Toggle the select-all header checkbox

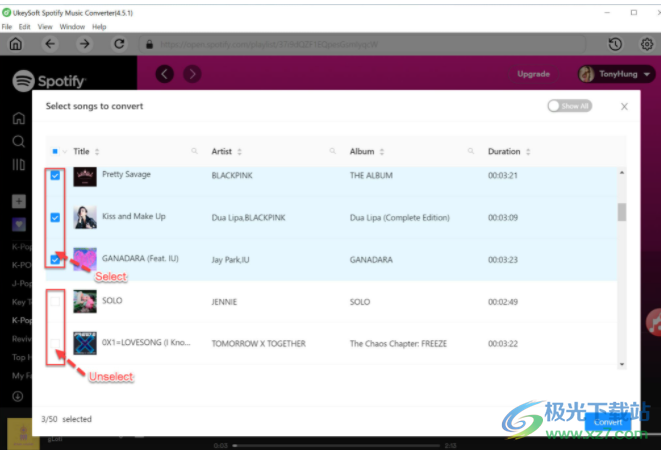[x=55, y=151]
